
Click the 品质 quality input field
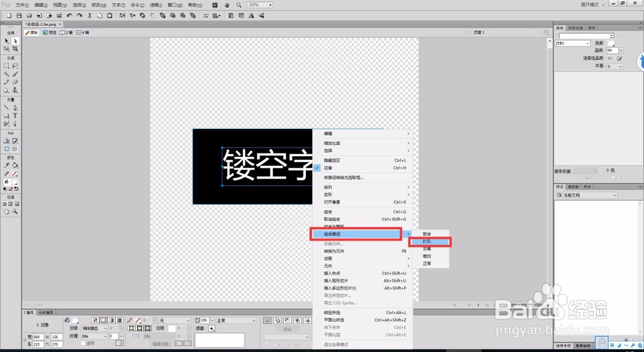coord(612,50)
